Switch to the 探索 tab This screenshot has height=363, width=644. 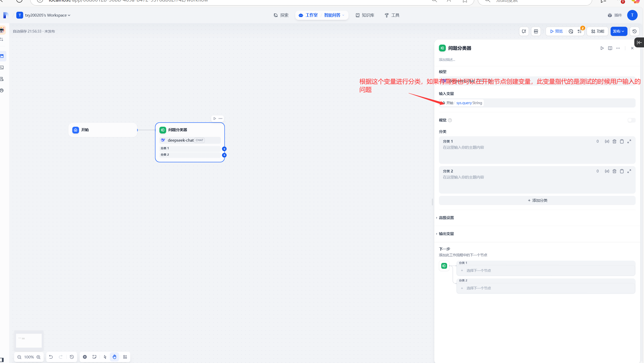tap(281, 15)
